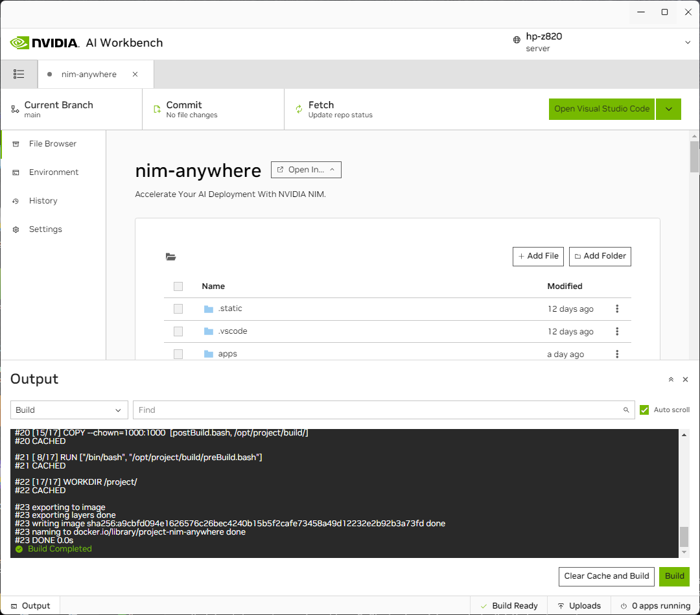Click the open folder root icon
The height and width of the screenshot is (615, 700).
click(170, 257)
